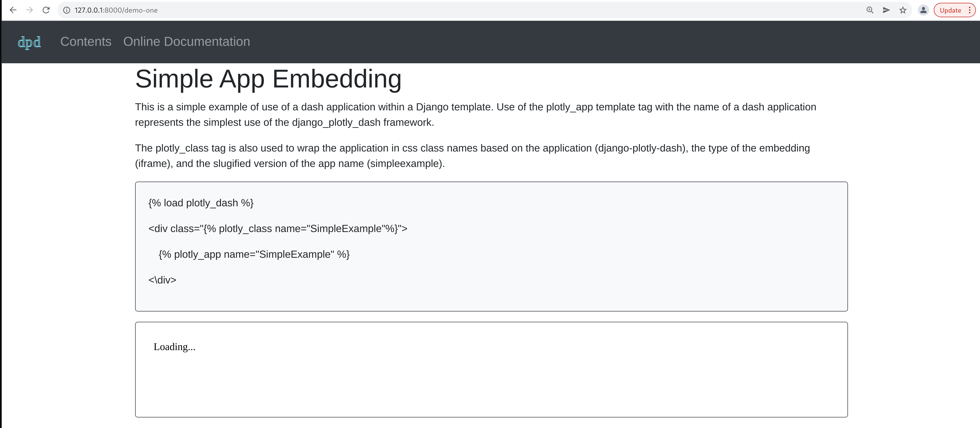This screenshot has height=428, width=980.
Task: Open the three-dot browser menu
Action: [970, 10]
